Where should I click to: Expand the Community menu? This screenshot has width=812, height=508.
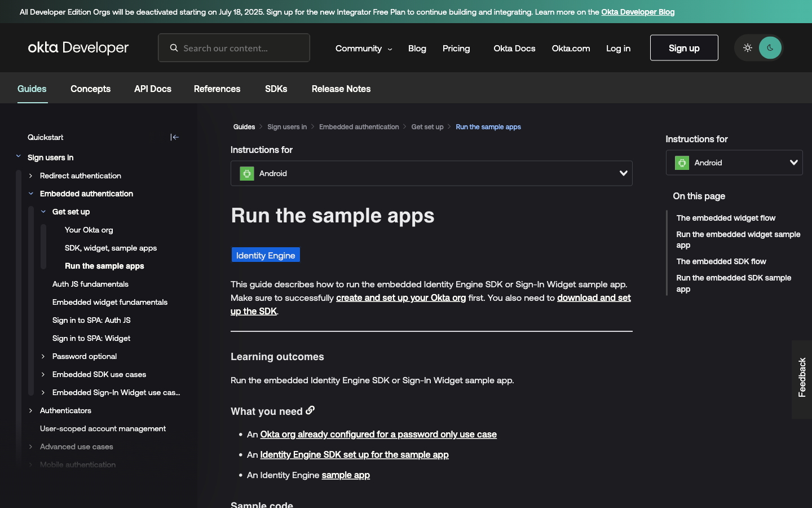point(364,49)
